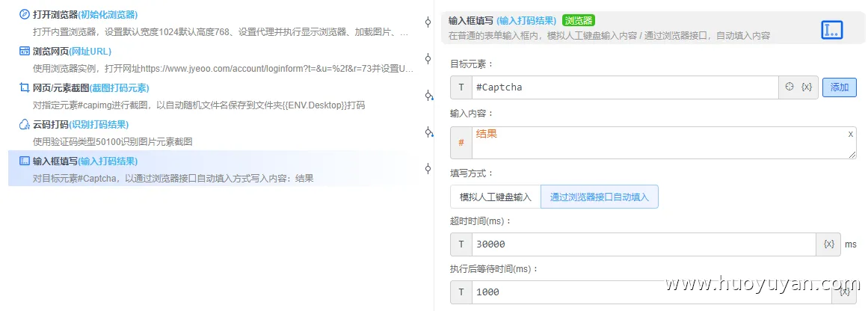868x311 pixels.
Task: Click the 打开浏览器 step compass icon
Action: [x=25, y=15]
